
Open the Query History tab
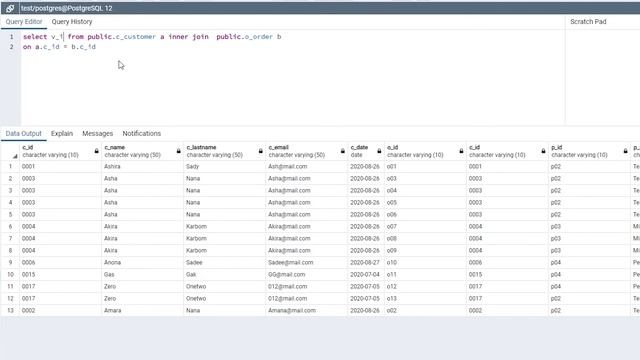pyautogui.click(x=72, y=22)
